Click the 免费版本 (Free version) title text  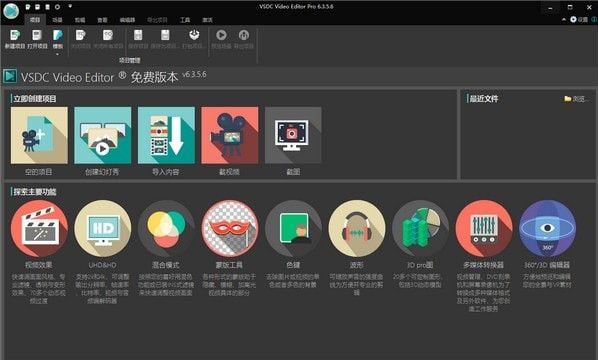[x=154, y=77]
